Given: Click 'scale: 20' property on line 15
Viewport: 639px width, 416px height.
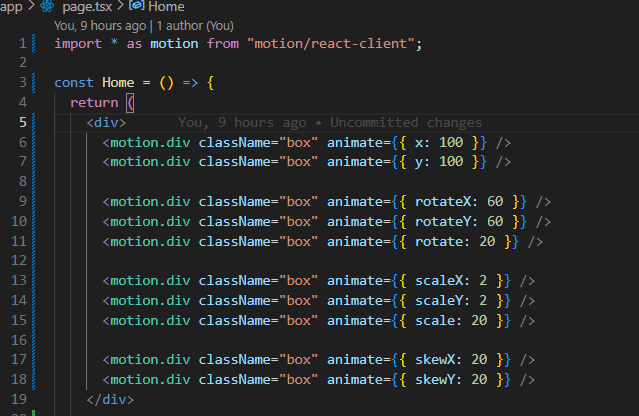Looking at the screenshot, I should coord(451,320).
